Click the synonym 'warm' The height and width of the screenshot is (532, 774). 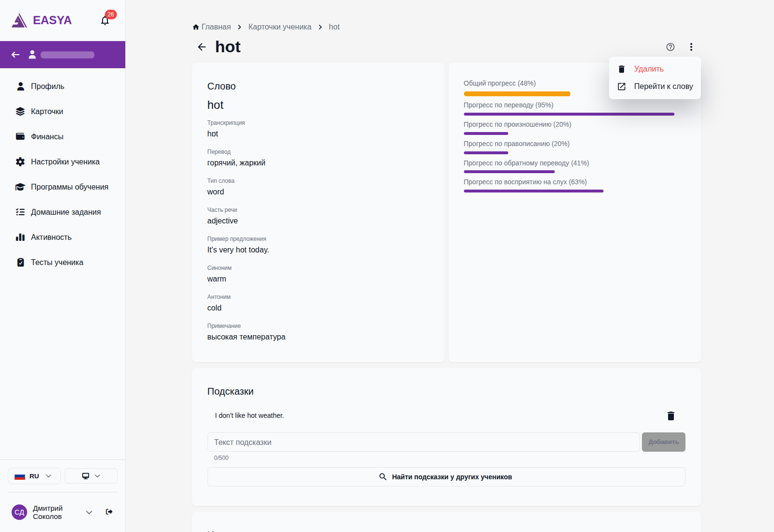coord(217,279)
